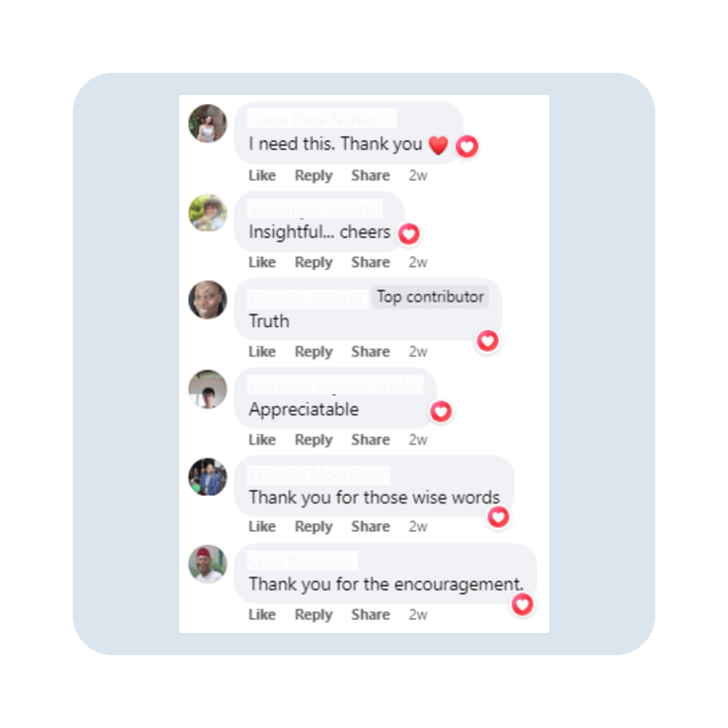Open 2w timestamp on 'Appreciatable' comment
The height and width of the screenshot is (728, 728).
pyautogui.click(x=418, y=440)
